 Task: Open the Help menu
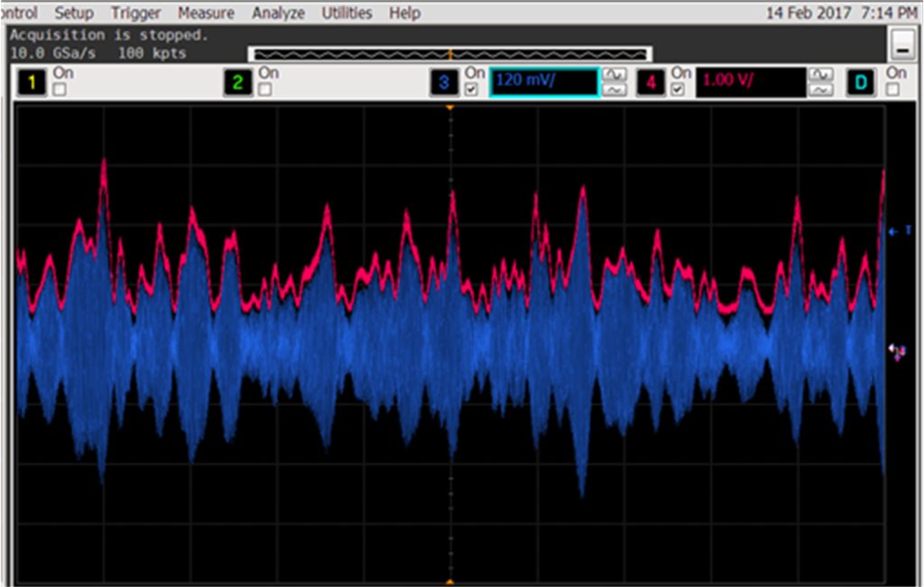404,13
